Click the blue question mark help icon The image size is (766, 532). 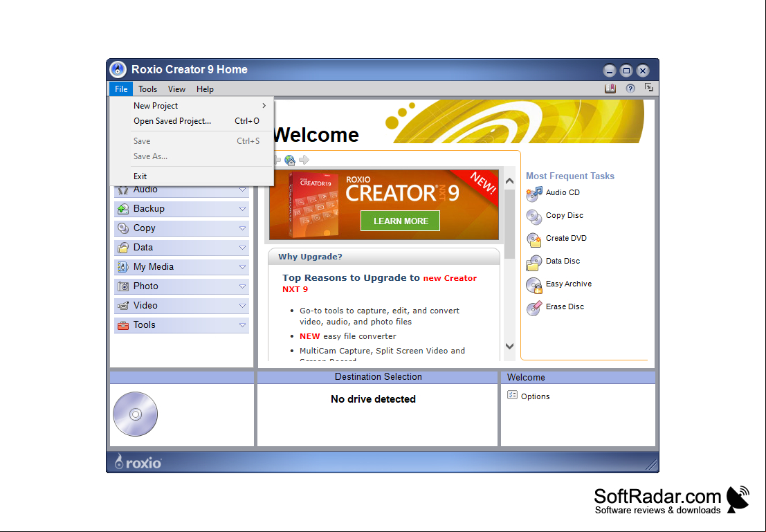[x=630, y=89]
